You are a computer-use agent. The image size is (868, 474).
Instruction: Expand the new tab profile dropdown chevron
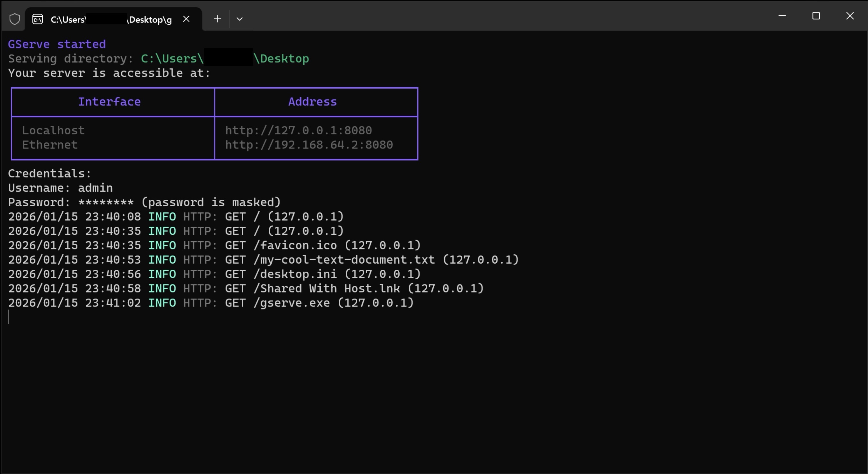point(239,19)
